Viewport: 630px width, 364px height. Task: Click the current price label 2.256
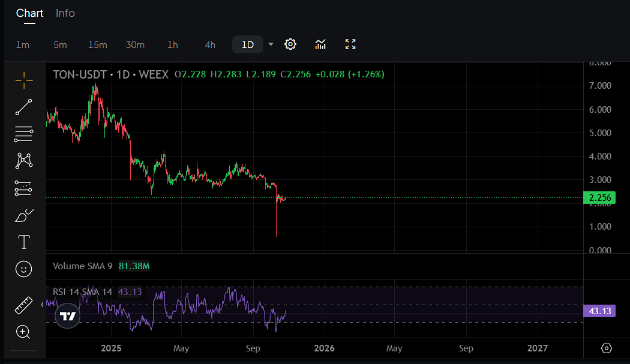598,197
